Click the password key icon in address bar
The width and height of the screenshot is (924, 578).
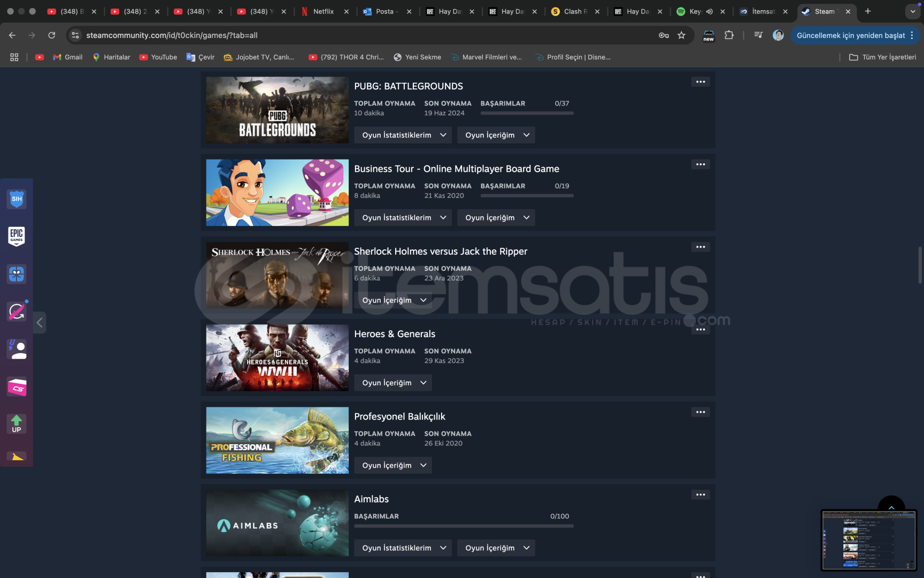(664, 35)
